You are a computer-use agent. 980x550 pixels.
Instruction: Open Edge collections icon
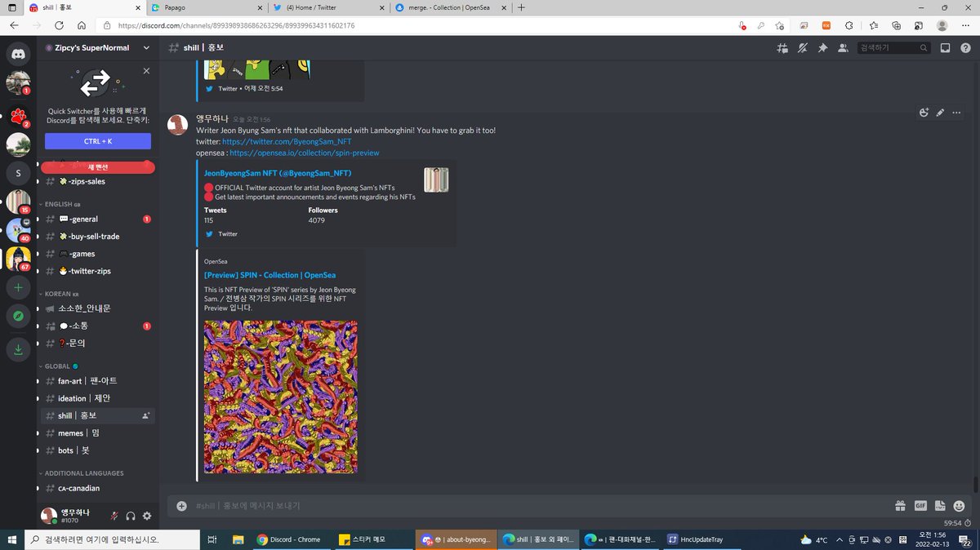click(897, 25)
